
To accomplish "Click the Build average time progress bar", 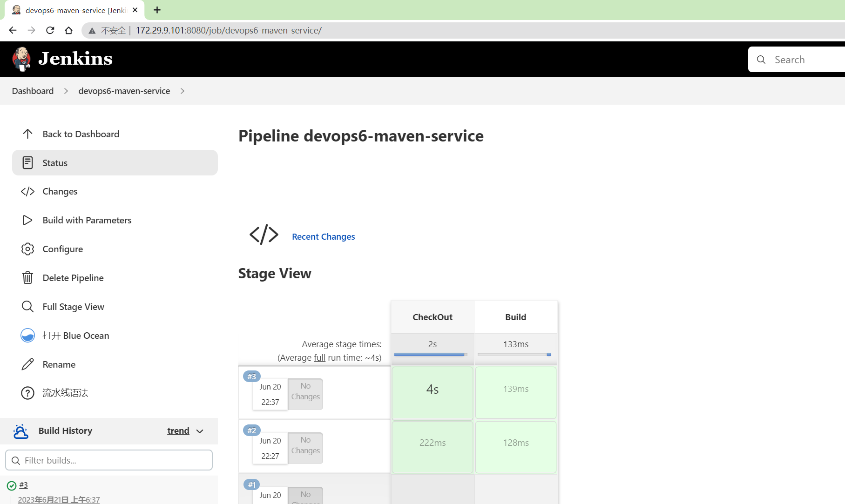I will tap(514, 354).
